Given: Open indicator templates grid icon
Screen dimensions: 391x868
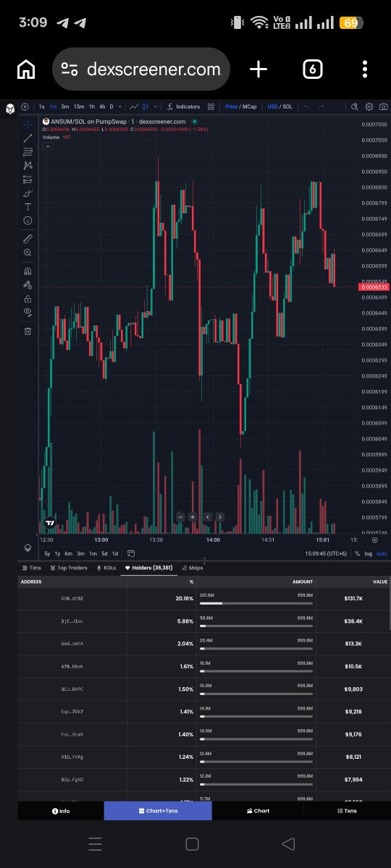Looking at the screenshot, I should [211, 106].
